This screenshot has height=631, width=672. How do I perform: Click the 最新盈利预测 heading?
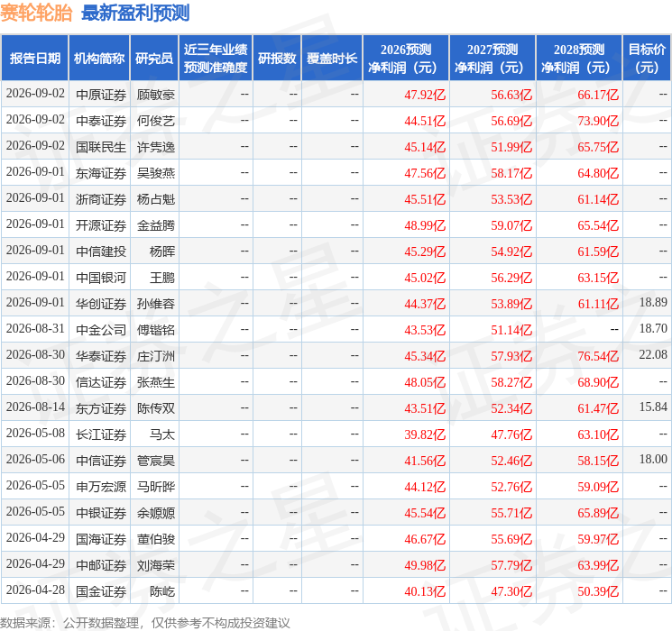[x=135, y=14]
